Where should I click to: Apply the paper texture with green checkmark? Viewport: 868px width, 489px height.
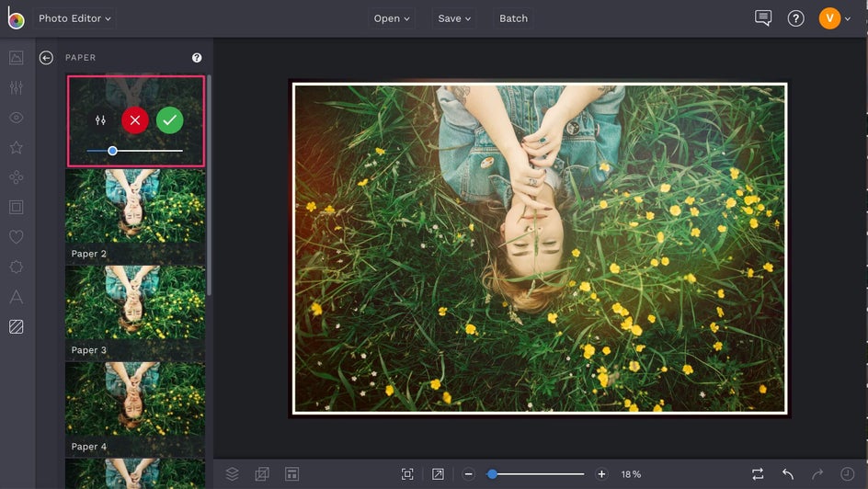(x=169, y=120)
